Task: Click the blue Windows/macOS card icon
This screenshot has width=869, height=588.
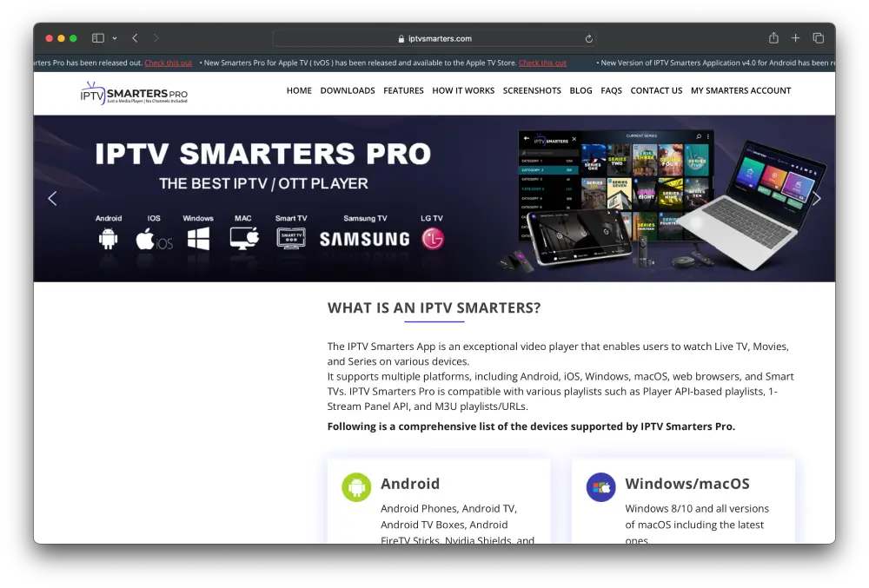Action: [x=600, y=487]
